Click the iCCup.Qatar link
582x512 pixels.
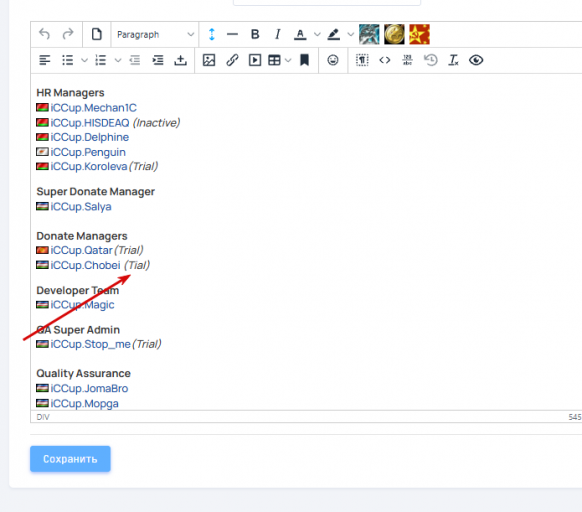pos(81,250)
